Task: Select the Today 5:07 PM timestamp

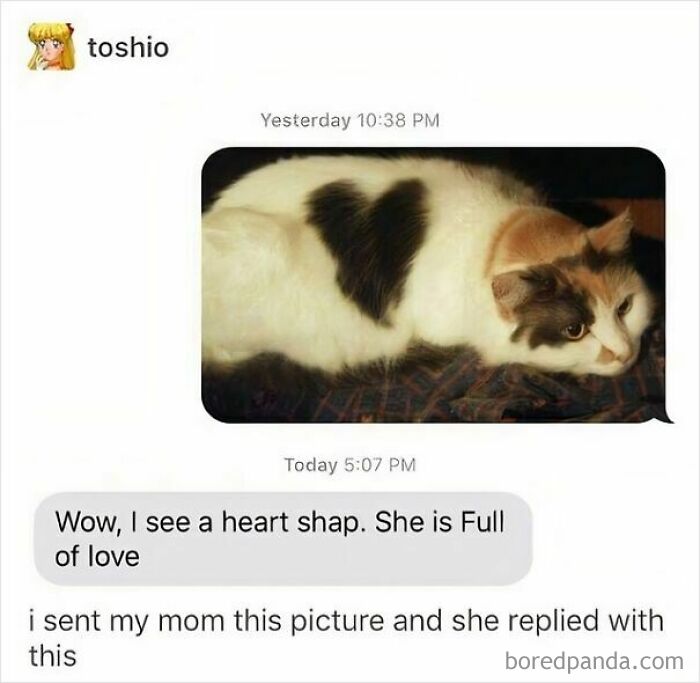Action: [350, 465]
